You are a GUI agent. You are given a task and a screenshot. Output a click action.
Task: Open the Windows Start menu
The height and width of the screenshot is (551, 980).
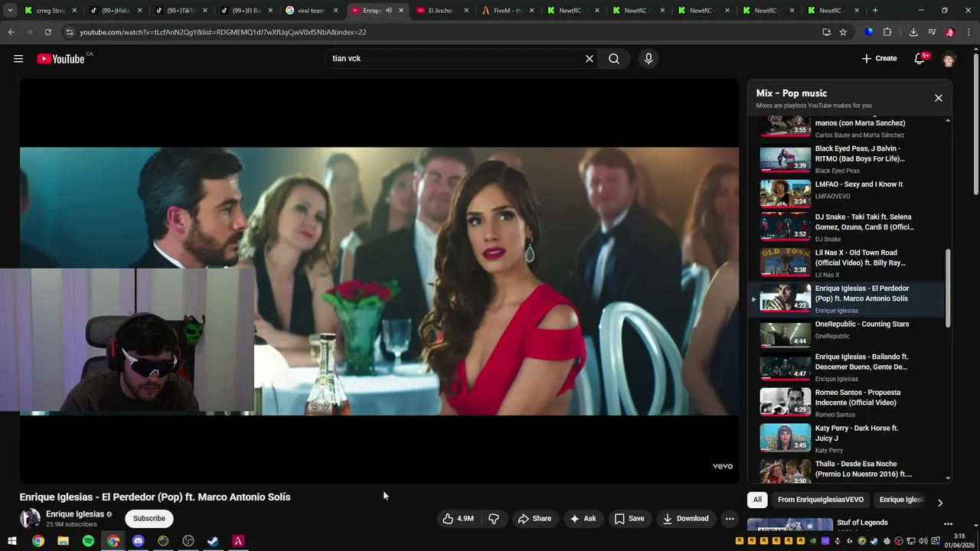click(12, 541)
